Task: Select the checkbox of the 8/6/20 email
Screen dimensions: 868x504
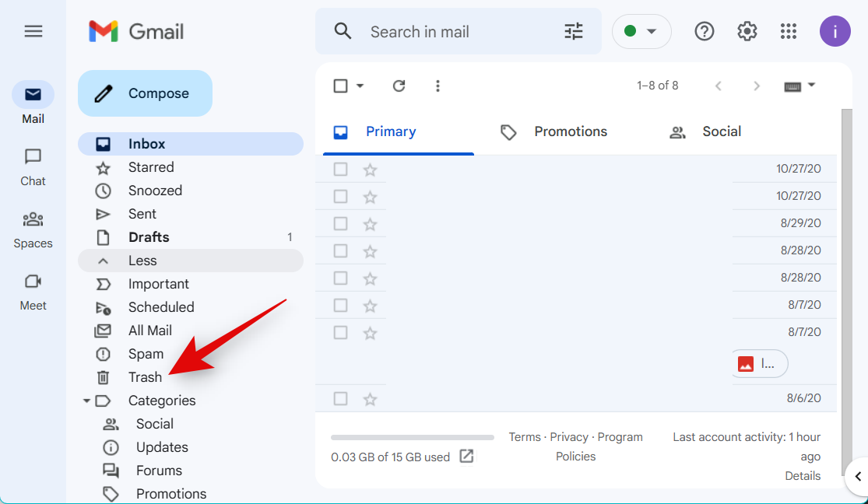Action: point(340,398)
